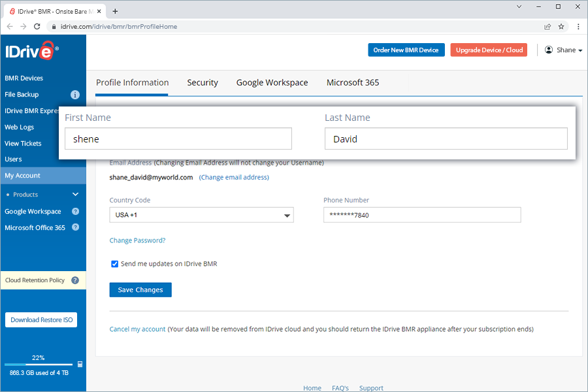Image resolution: width=588 pixels, height=392 pixels.
Task: Switch to the Security tab
Action: pos(203,82)
